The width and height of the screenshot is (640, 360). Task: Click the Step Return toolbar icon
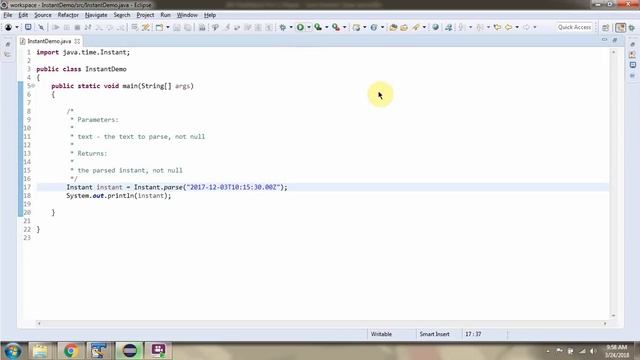120,27
